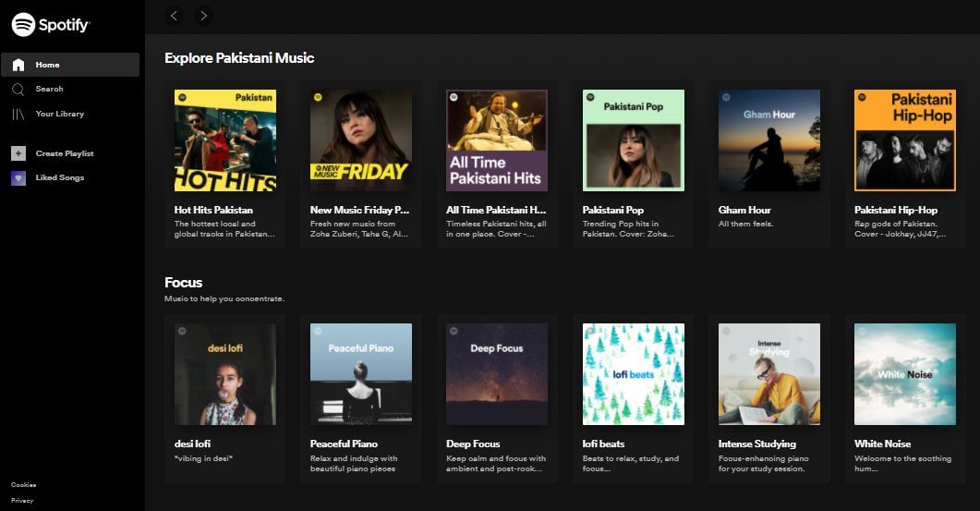Open the White Noise cover art
The width and height of the screenshot is (980, 511).
tap(905, 374)
